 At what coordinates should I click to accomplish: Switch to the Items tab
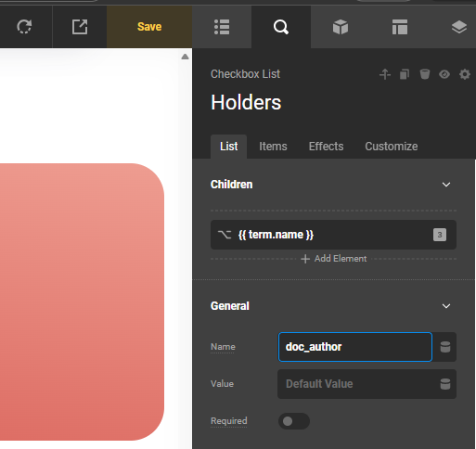pyautogui.click(x=273, y=147)
